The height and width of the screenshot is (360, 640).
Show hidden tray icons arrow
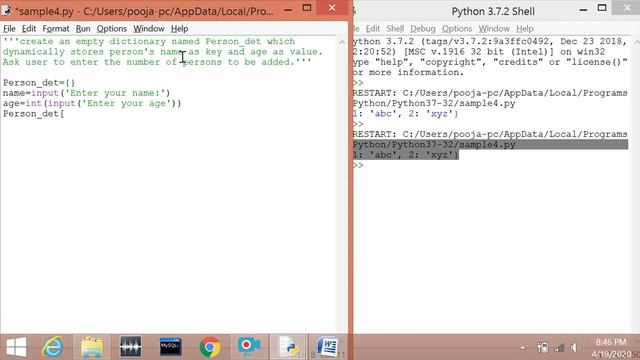click(x=522, y=348)
